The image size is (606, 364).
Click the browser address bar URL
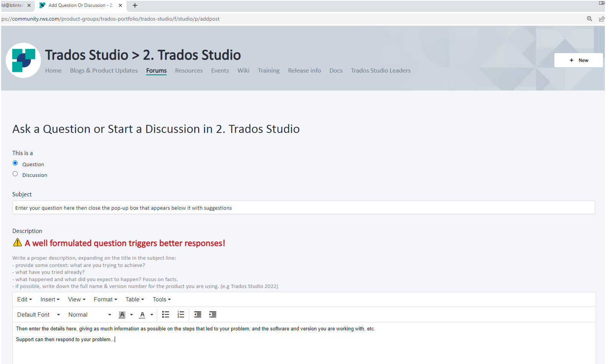[x=110, y=19]
